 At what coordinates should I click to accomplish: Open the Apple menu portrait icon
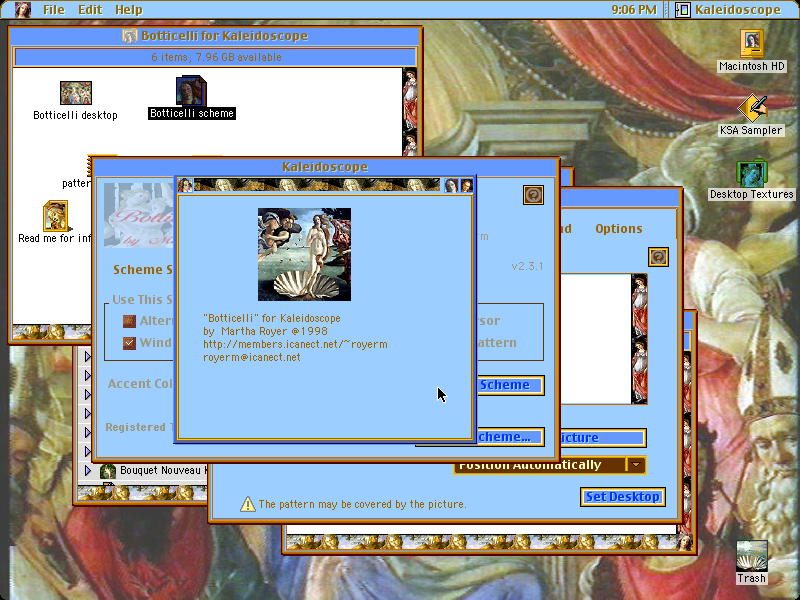(22, 10)
